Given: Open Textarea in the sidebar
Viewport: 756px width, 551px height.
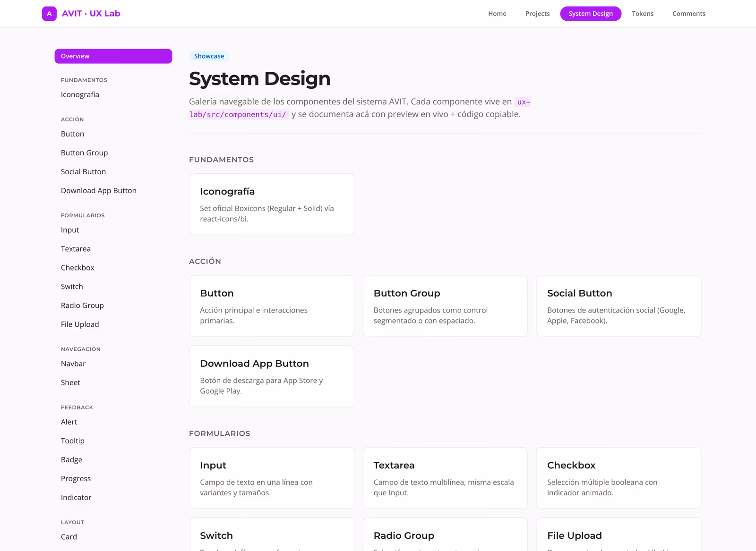Looking at the screenshot, I should click(113, 249).
